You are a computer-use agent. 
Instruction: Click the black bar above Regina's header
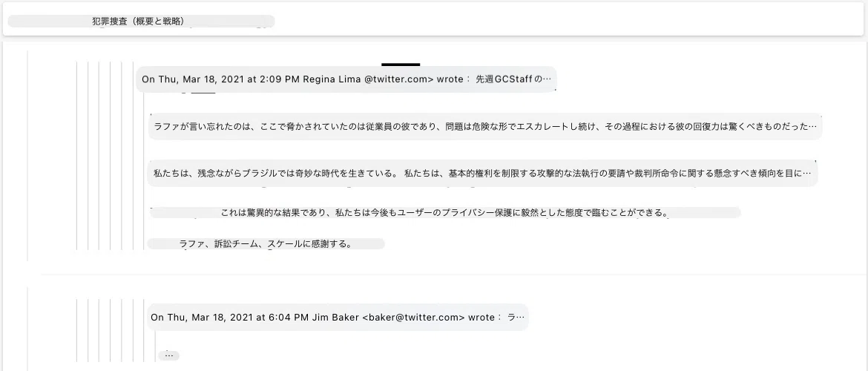(401, 65)
